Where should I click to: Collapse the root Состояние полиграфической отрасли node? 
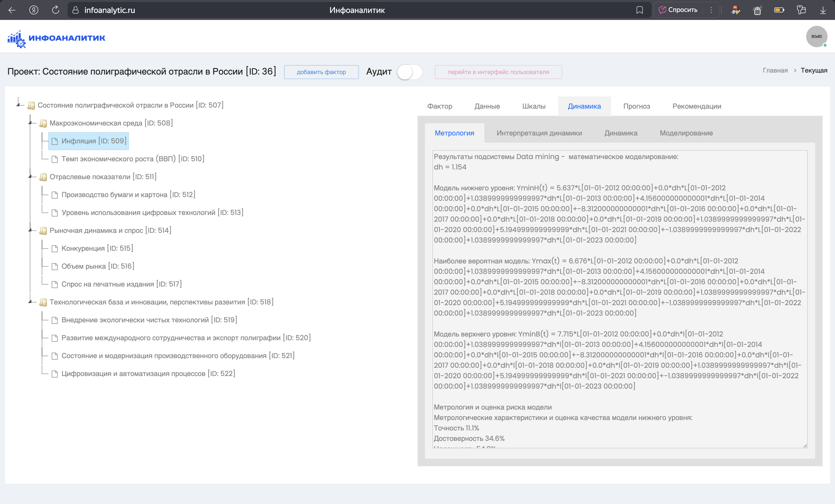coord(18,105)
